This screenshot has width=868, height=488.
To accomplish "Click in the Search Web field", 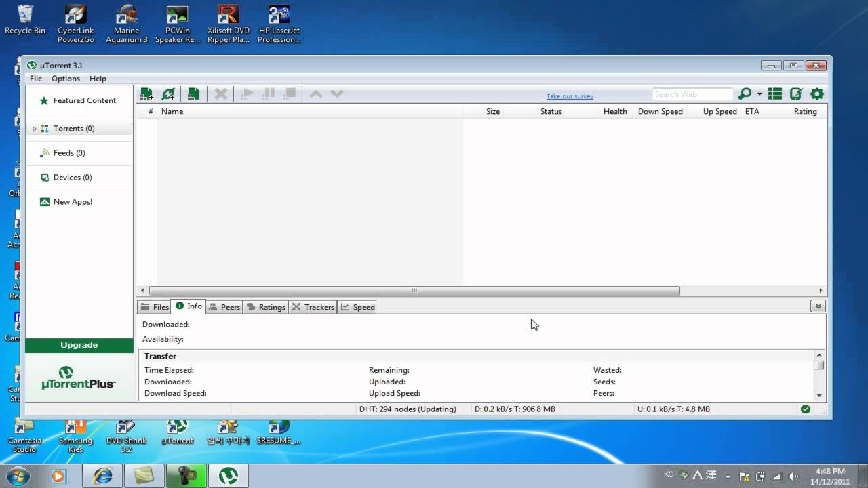I will coord(692,94).
